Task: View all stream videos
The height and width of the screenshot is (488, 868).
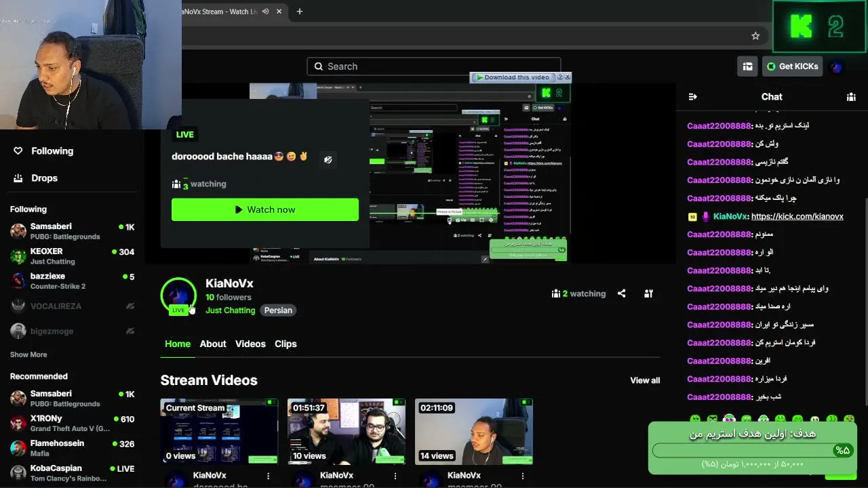Action: tap(645, 380)
